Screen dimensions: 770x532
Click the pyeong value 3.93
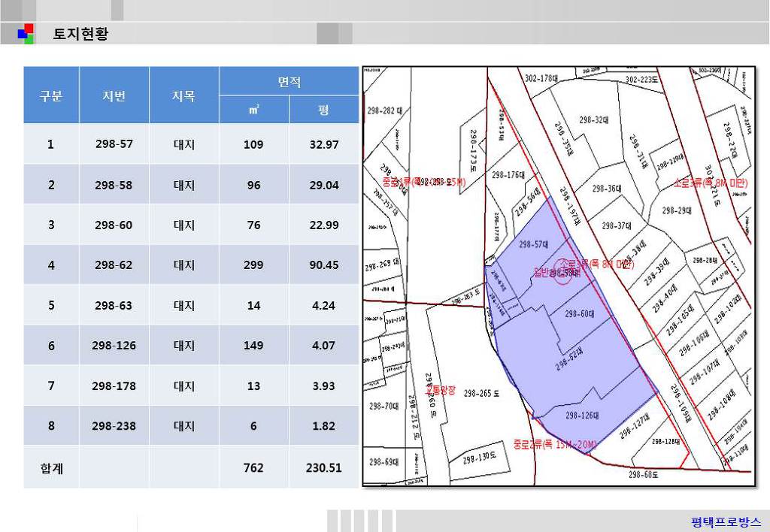[323, 385]
